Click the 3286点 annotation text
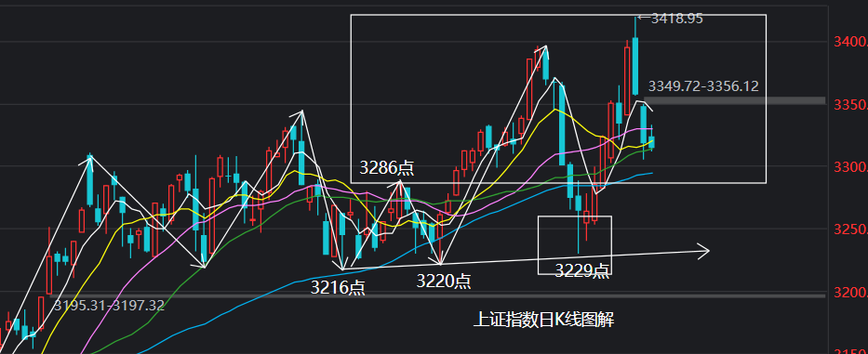868x354 pixels. click(x=386, y=167)
